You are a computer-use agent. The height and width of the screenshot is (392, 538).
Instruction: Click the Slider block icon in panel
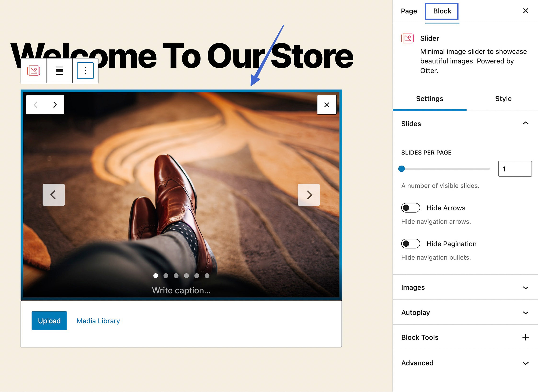408,38
